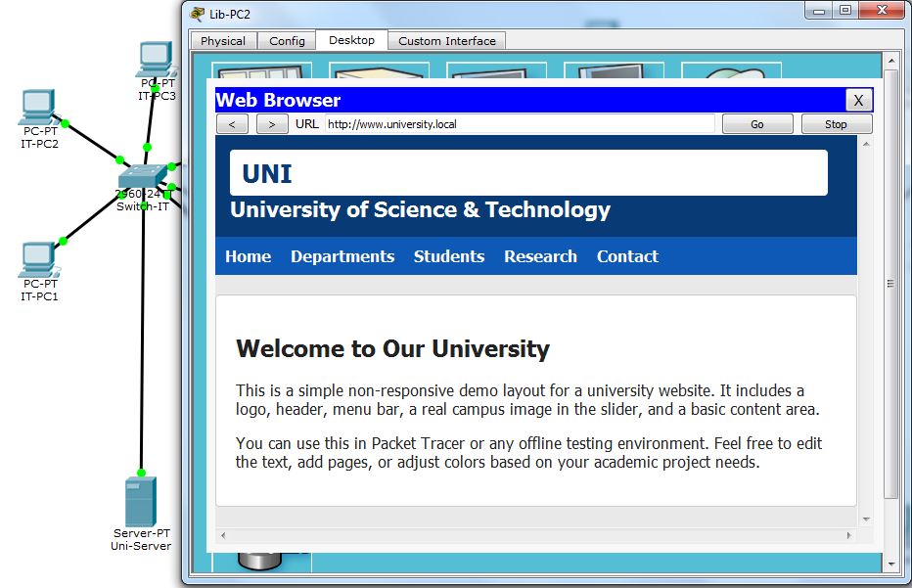Switch to the Custom Interface tab
The image size is (912, 588).
coord(447,41)
